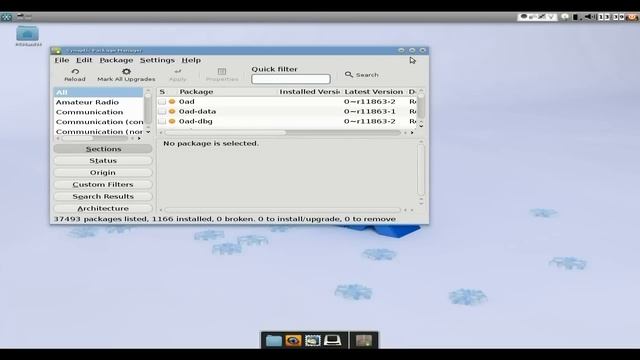Click the latest version 0~r11863-2 in the 0ad row
Image resolution: width=640 pixels, height=360 pixels.
click(x=369, y=102)
